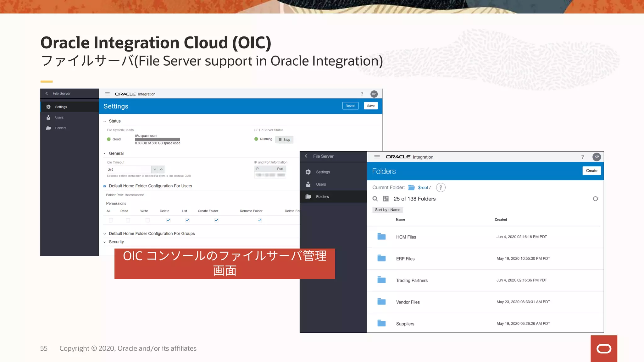Click the Settings gear icon in the Settings window sidebar
Viewport: 644px width, 362px height.
[x=48, y=107]
